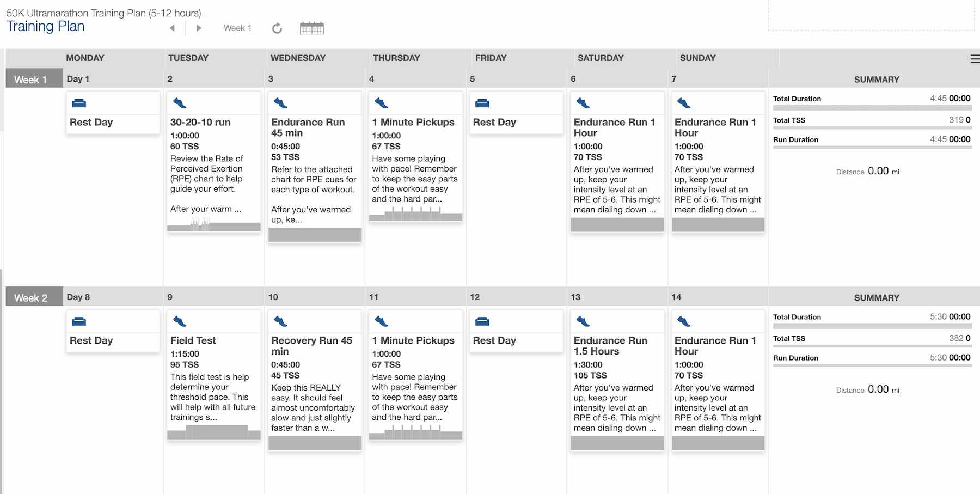
Task: Click the rest day icon on Day 12
Action: pyautogui.click(x=483, y=321)
